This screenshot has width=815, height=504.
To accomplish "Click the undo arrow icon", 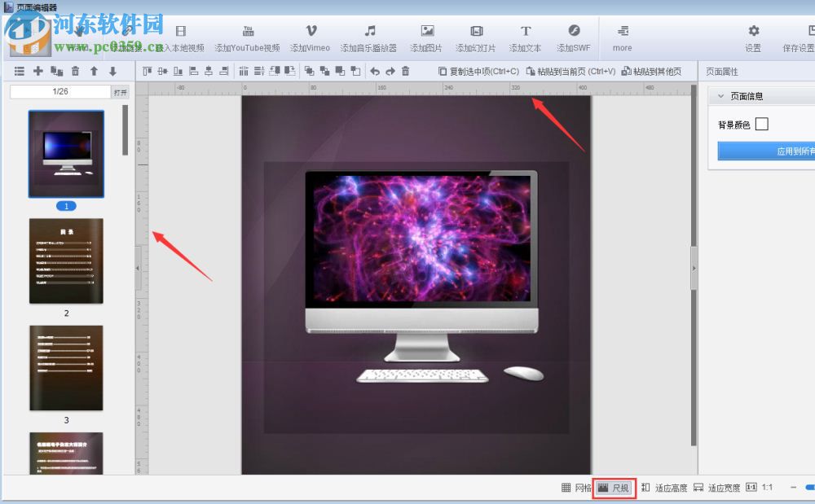I will 375,71.
